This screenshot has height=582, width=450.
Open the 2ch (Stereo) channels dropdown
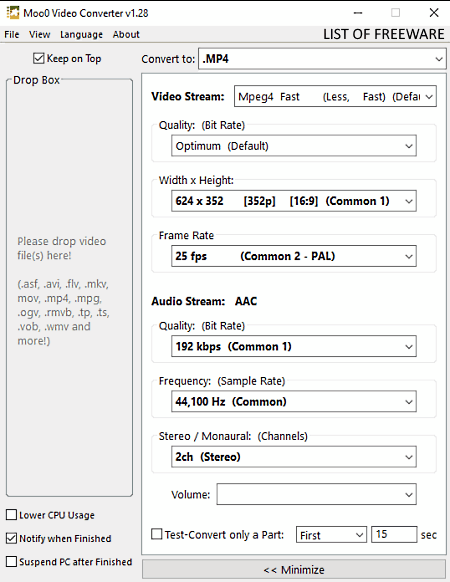pyautogui.click(x=294, y=457)
